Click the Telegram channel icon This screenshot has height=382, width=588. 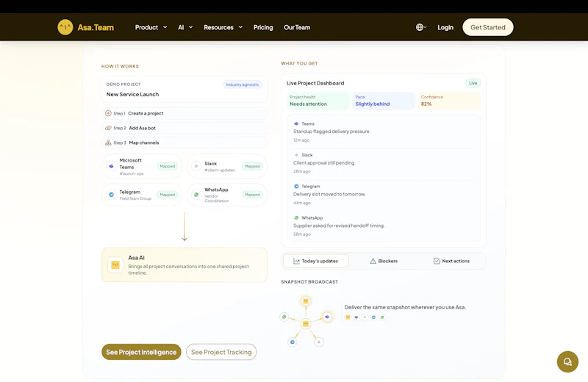coord(112,195)
